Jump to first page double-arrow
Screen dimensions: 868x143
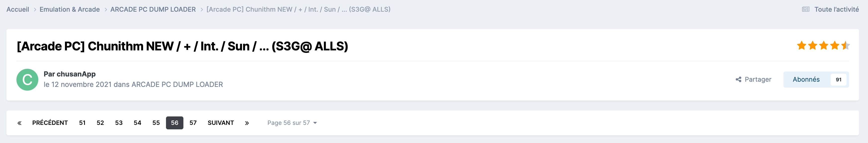click(x=20, y=123)
